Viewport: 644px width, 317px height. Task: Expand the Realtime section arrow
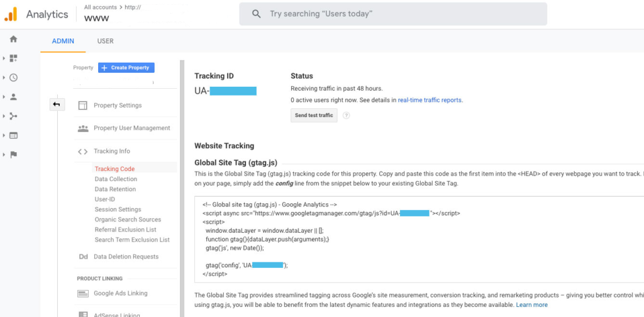tap(4, 77)
